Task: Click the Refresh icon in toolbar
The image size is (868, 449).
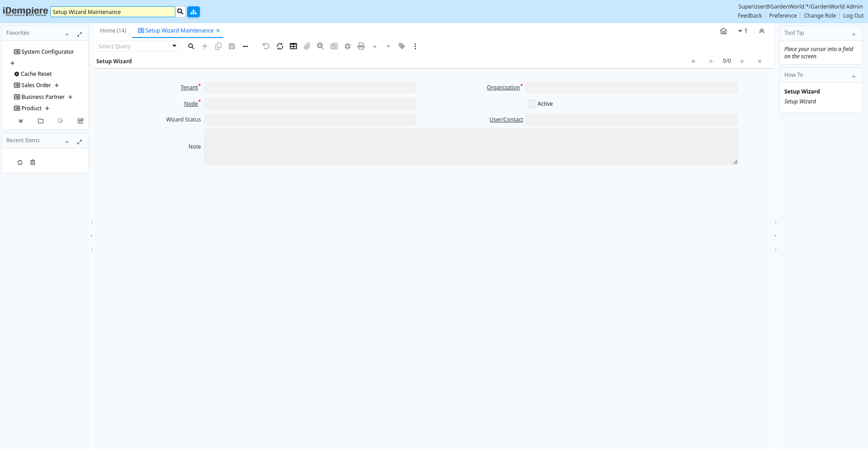Action: [x=280, y=47]
